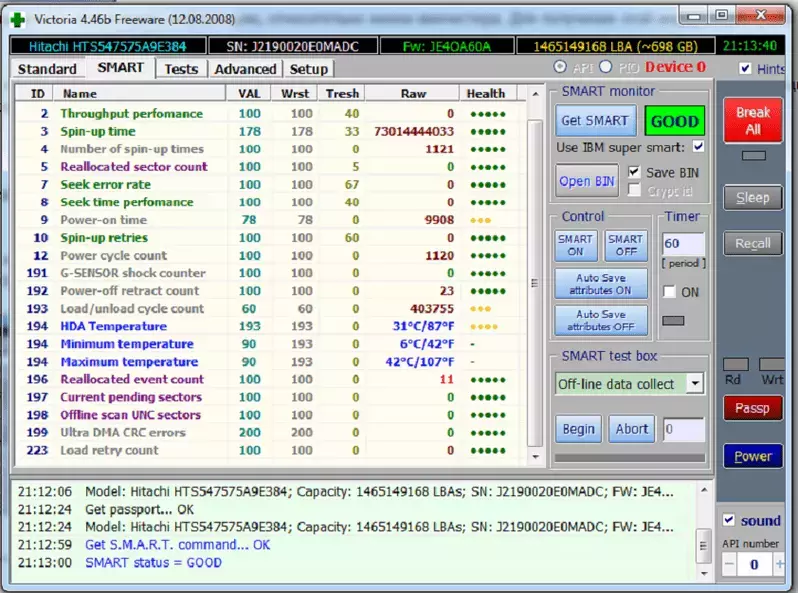Click the blue Power button
The height and width of the screenshot is (593, 798).
(753, 456)
